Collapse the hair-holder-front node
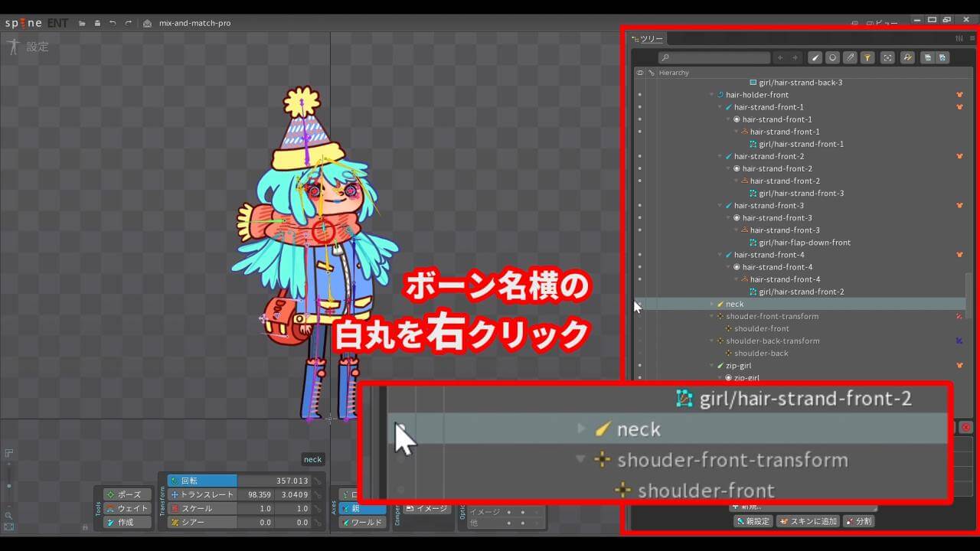The height and width of the screenshot is (551, 980). (711, 95)
